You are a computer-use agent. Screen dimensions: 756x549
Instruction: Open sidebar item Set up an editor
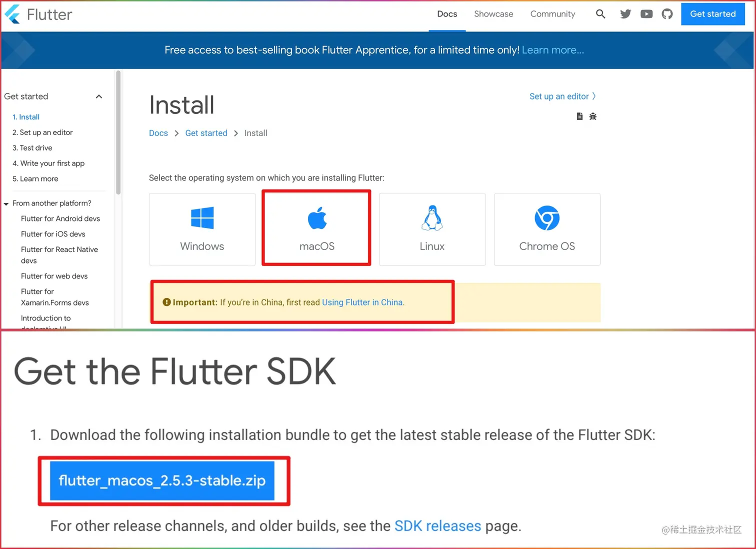[42, 132]
